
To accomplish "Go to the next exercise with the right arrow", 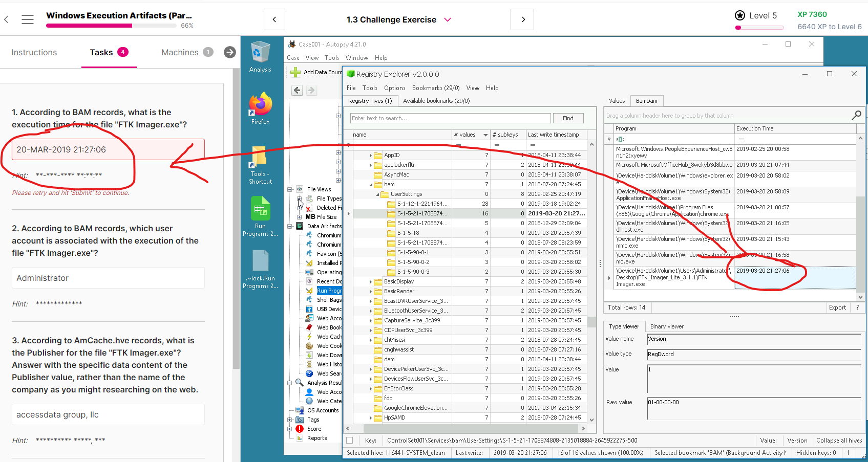I will (522, 19).
